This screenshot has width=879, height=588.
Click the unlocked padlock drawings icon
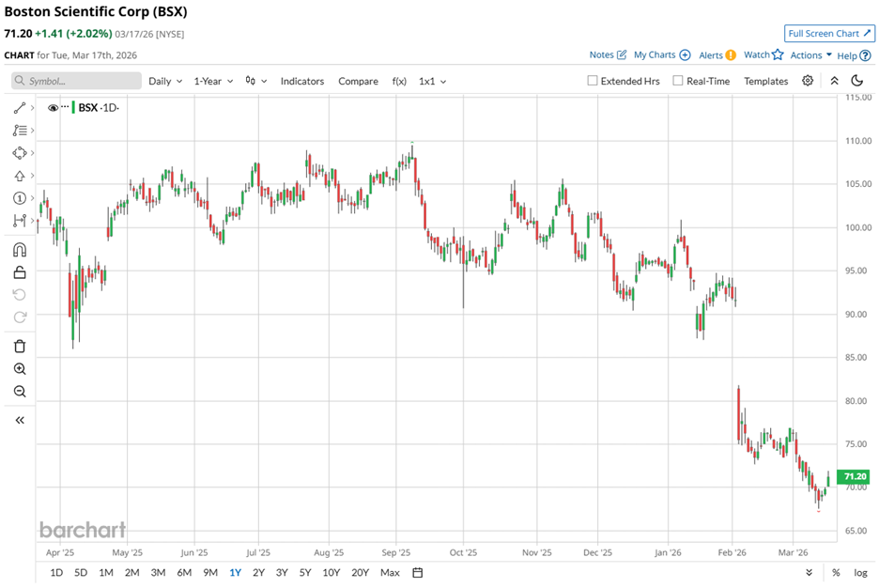pyautogui.click(x=20, y=272)
